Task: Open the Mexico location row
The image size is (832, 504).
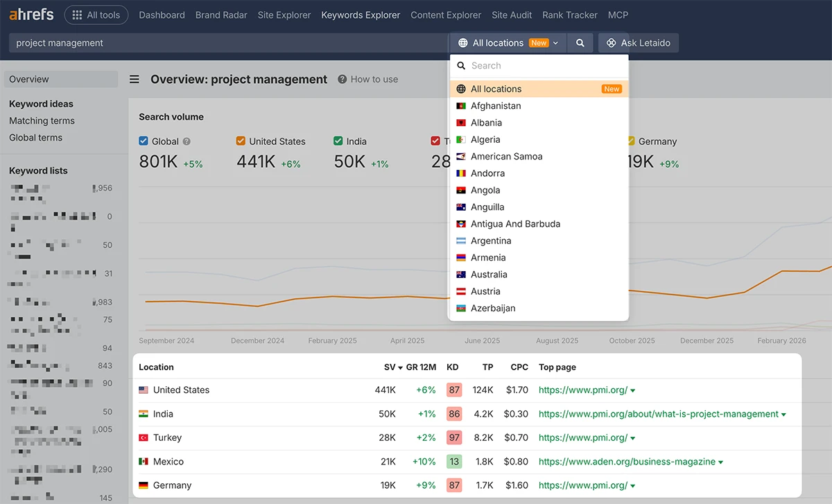Action: click(467, 462)
